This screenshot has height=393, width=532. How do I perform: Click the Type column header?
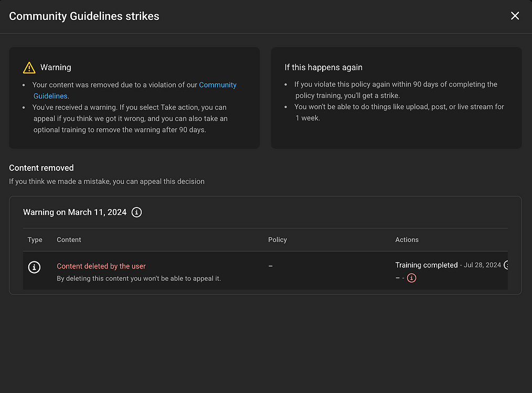pos(35,240)
